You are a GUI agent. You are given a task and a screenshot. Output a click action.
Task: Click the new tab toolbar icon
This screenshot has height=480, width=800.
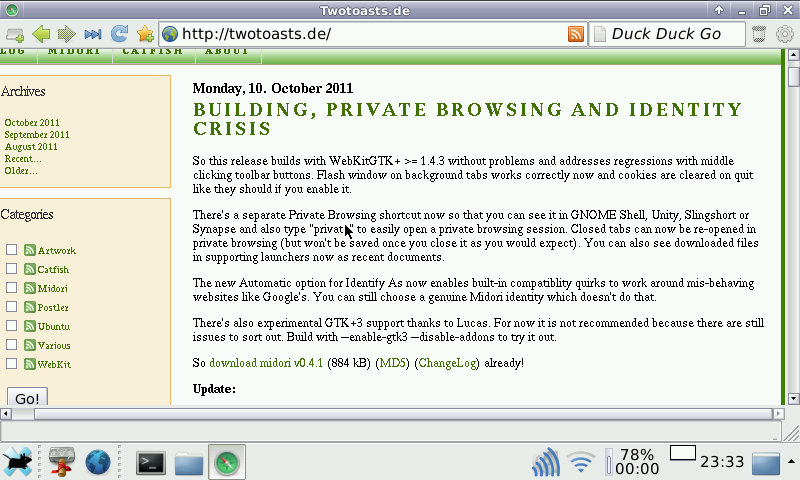point(14,34)
